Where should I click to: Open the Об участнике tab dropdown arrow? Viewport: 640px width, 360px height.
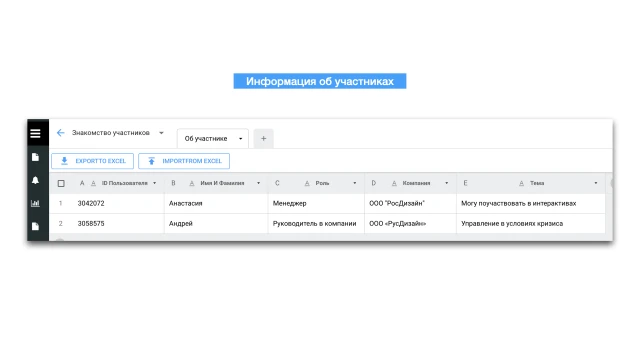click(x=240, y=139)
